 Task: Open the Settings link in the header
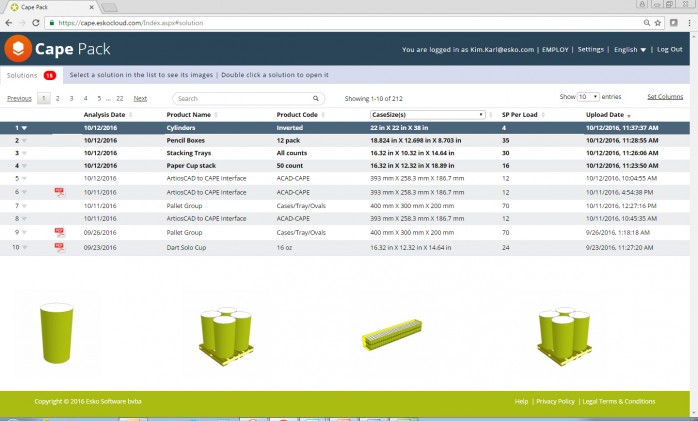click(x=590, y=49)
